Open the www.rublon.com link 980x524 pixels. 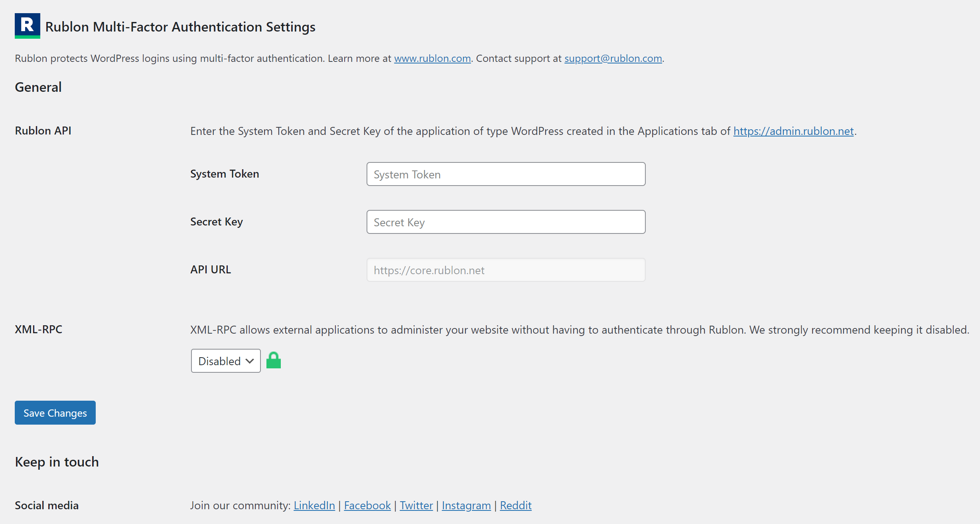(432, 58)
